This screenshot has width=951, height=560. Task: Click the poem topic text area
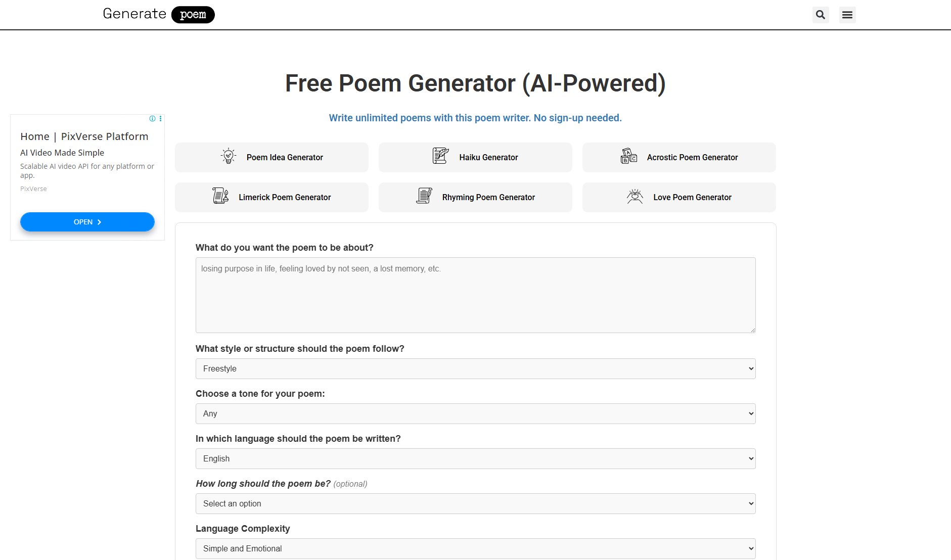475,295
